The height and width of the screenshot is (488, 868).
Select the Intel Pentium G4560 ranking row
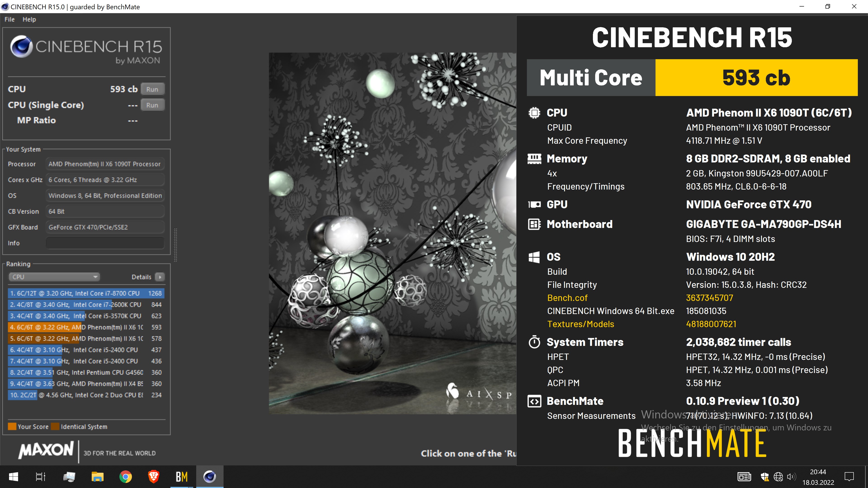click(86, 372)
